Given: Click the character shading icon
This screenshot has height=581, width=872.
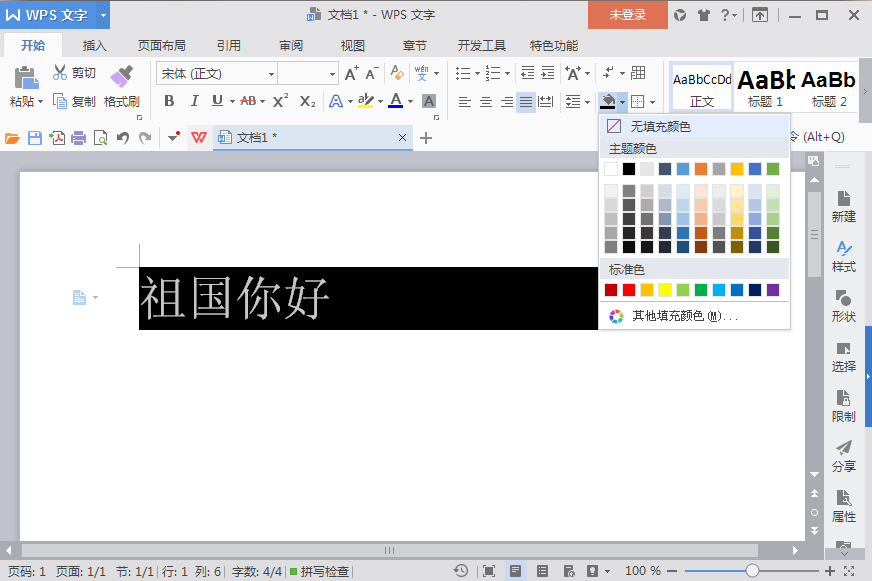Looking at the screenshot, I should 429,101.
